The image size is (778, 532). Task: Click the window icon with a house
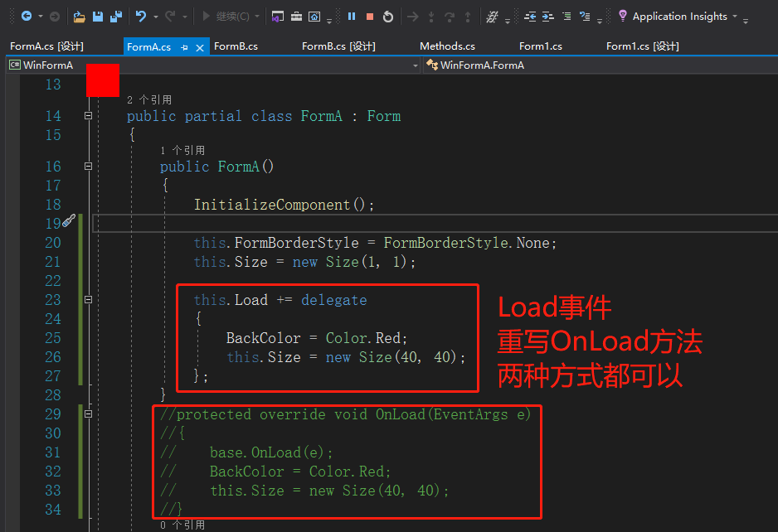pyautogui.click(x=314, y=17)
